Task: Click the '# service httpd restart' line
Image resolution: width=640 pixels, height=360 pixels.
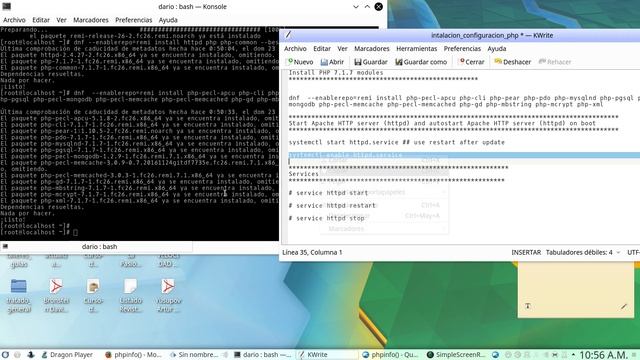Action: tap(332, 205)
